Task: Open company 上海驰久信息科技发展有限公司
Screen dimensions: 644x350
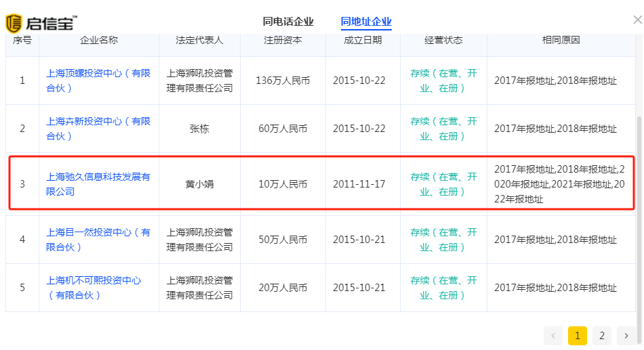Action: click(x=98, y=184)
